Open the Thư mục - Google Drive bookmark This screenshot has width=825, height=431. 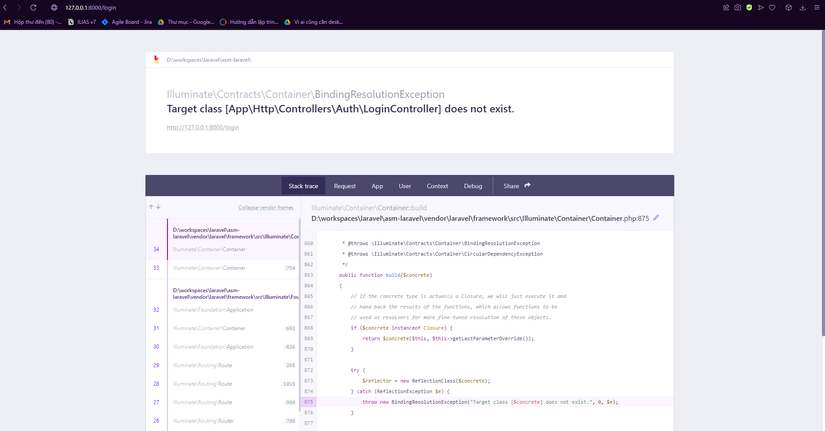pos(186,22)
